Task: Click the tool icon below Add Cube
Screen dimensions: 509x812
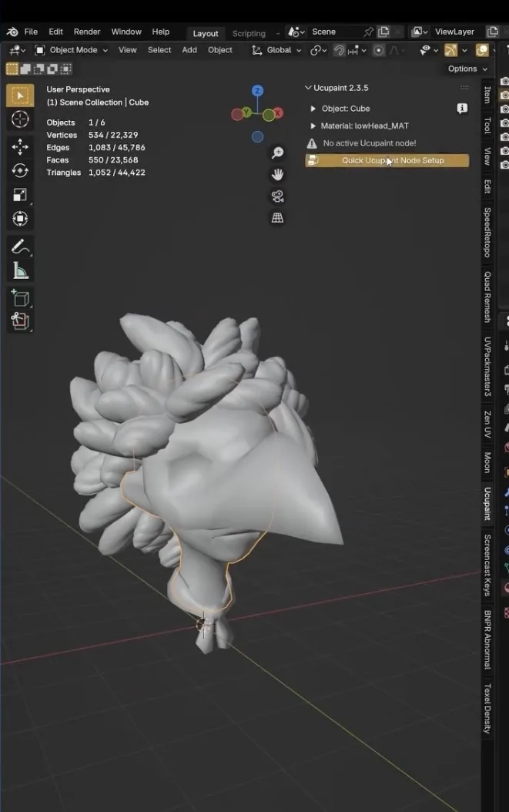Action: (x=20, y=321)
